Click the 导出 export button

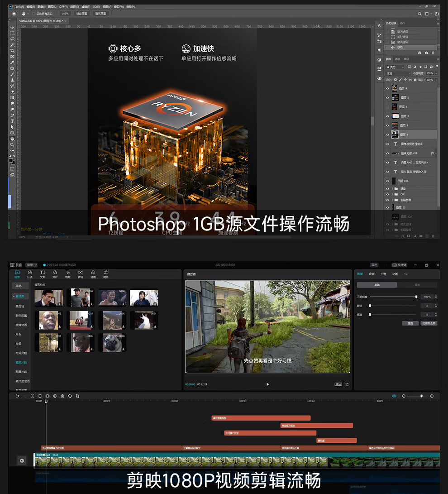[x=374, y=265]
